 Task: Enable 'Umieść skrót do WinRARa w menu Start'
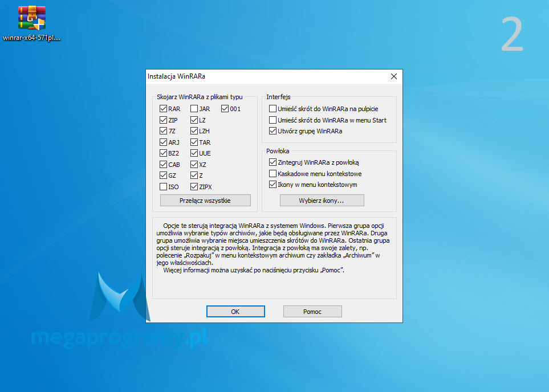coord(273,120)
